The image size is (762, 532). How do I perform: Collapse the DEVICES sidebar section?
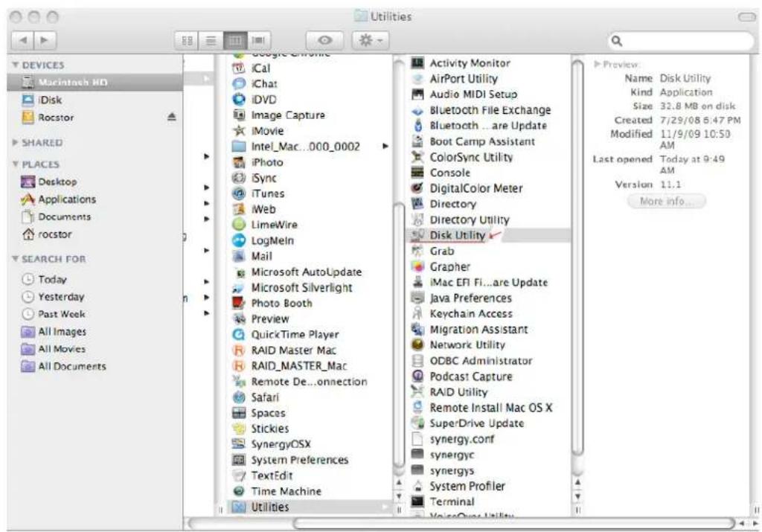point(16,65)
